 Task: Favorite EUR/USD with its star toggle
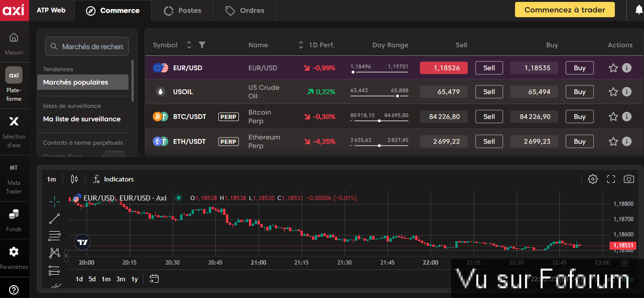613,68
